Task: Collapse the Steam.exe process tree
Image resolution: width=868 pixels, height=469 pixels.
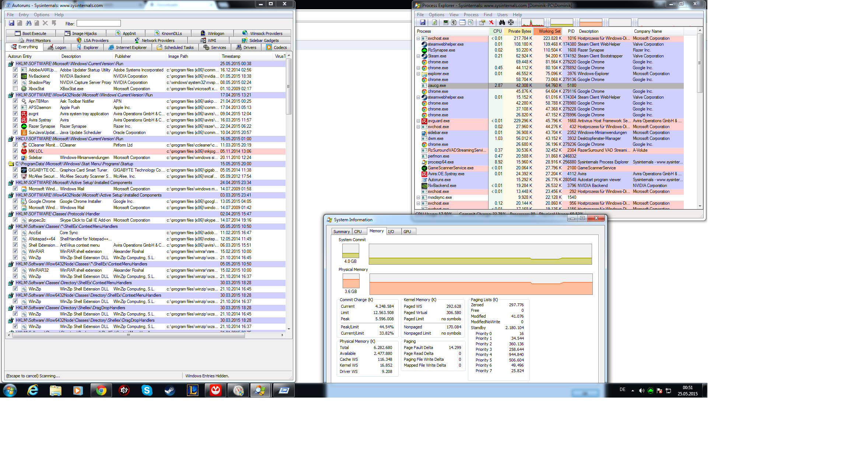Action: coord(418,56)
